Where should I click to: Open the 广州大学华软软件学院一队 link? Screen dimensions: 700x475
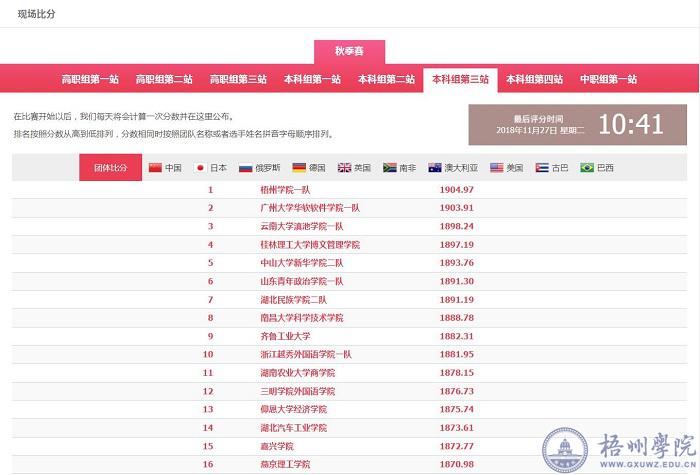(x=301, y=208)
